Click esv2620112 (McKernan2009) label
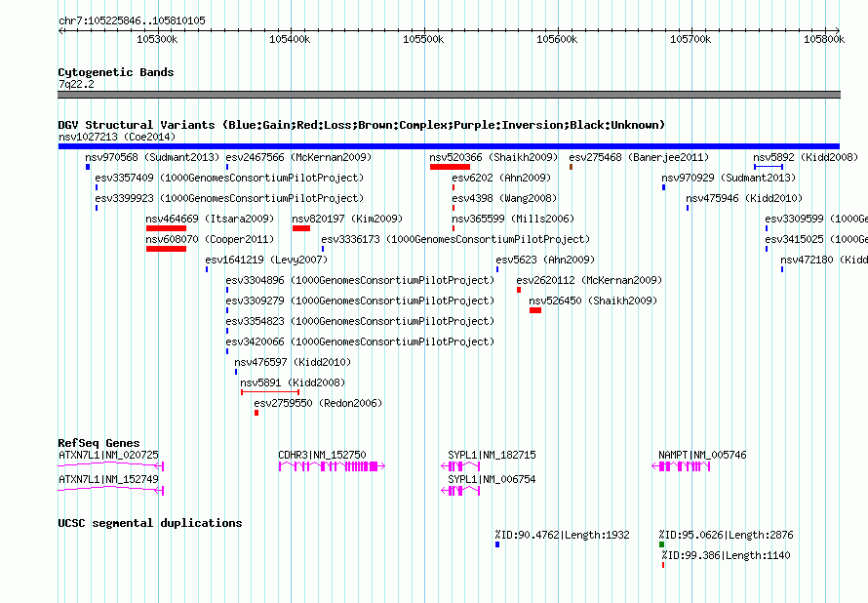The width and height of the screenshot is (868, 603). pyautogui.click(x=589, y=280)
